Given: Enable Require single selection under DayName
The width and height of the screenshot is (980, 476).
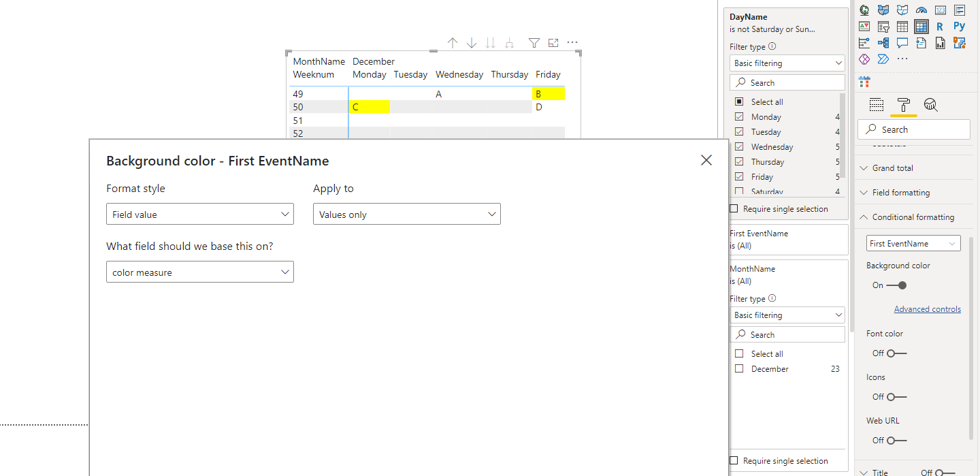Looking at the screenshot, I should [x=734, y=209].
